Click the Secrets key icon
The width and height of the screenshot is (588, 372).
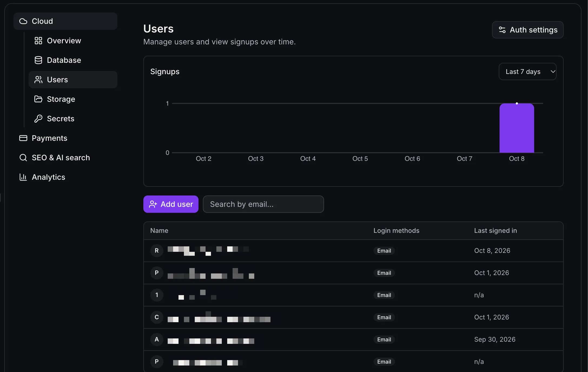click(38, 119)
